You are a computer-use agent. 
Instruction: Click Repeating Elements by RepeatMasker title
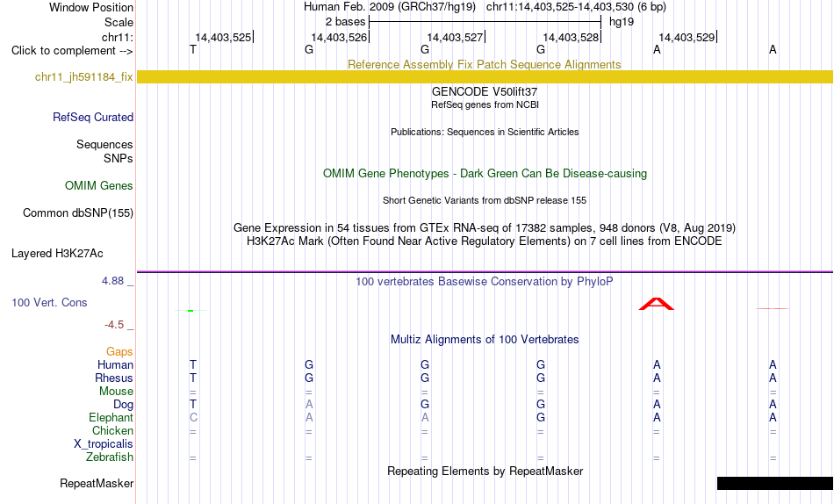485,471
